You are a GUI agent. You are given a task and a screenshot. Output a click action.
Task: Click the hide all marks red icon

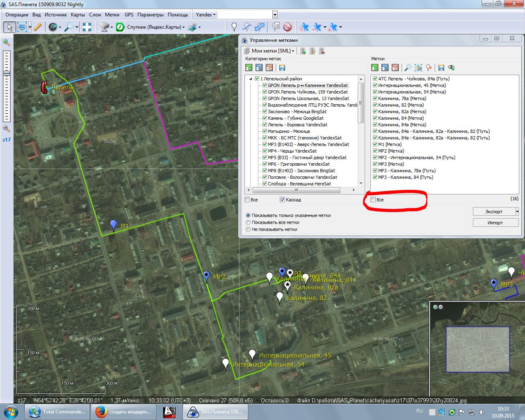click(288, 27)
